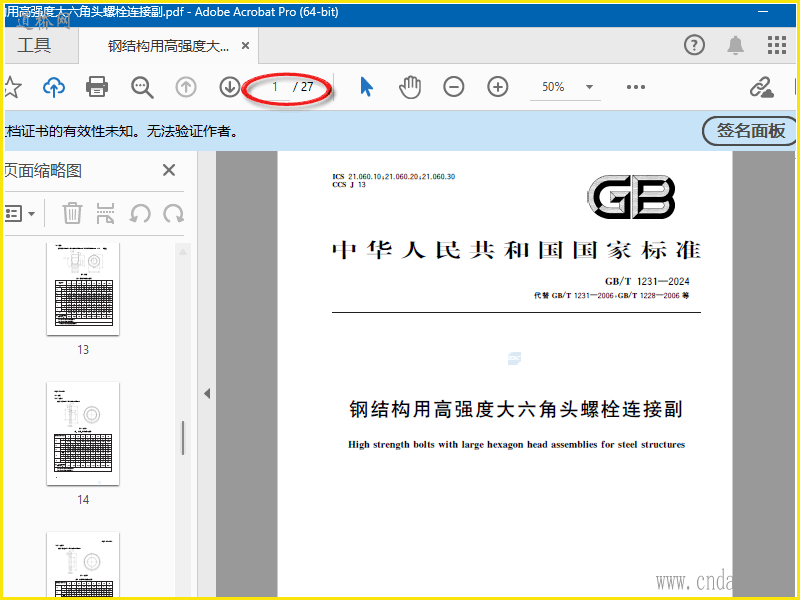This screenshot has width=800, height=600.
Task: Open the Signature Panel (签名面板) button
Action: (749, 131)
